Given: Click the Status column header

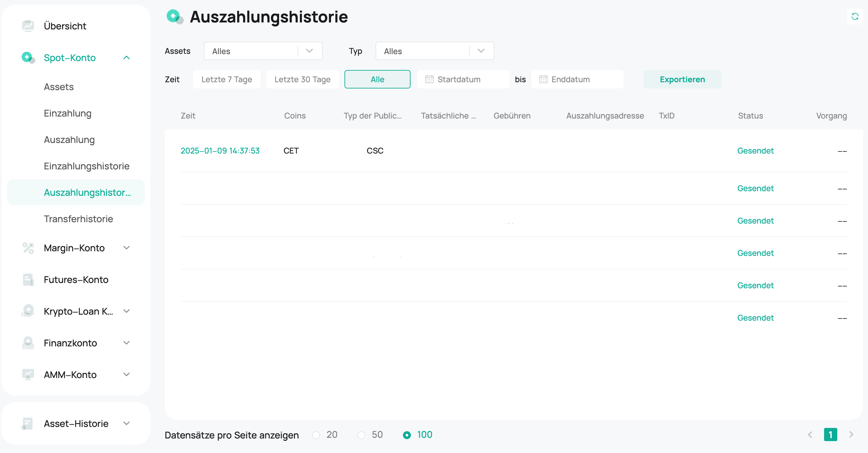Looking at the screenshot, I should coord(750,116).
